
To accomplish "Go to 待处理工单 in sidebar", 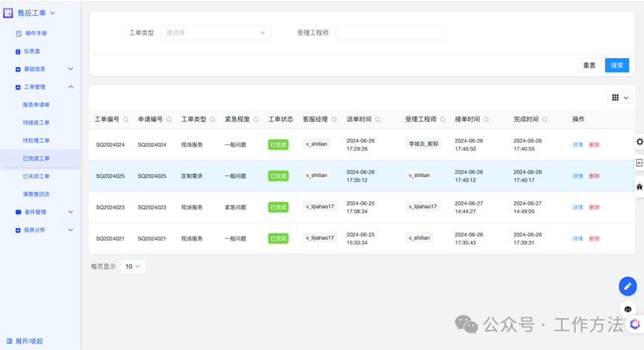I will tap(36, 140).
